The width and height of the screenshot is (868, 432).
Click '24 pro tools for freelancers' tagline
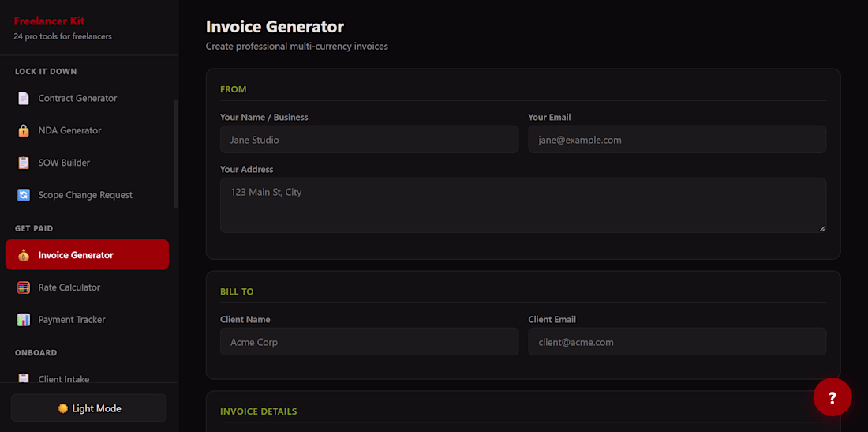[62, 36]
